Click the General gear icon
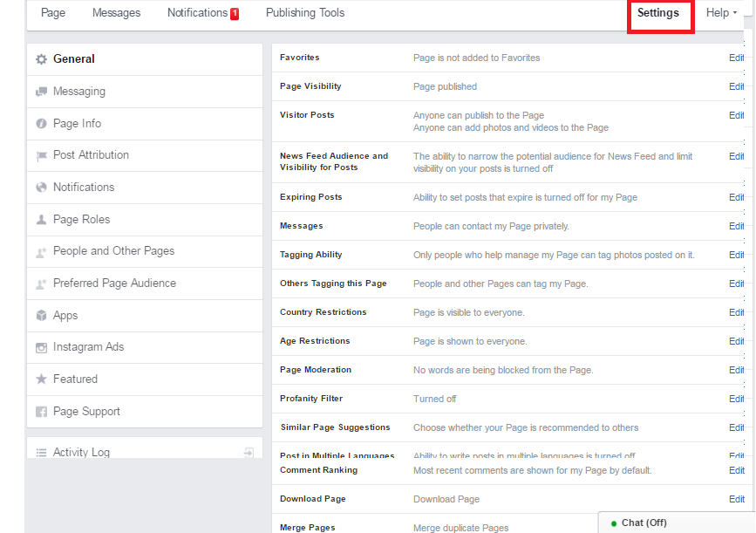 42,59
